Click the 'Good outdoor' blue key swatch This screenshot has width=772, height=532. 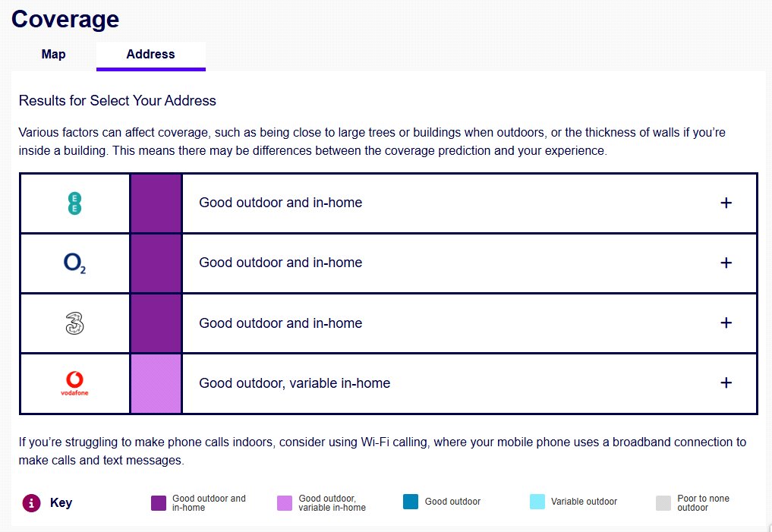coord(411,502)
